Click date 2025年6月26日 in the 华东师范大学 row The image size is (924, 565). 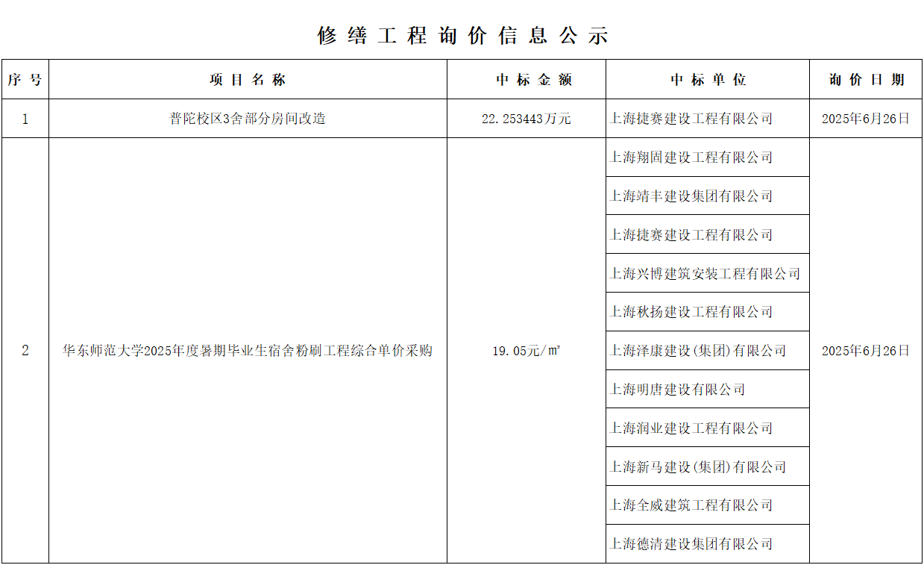coord(866,350)
